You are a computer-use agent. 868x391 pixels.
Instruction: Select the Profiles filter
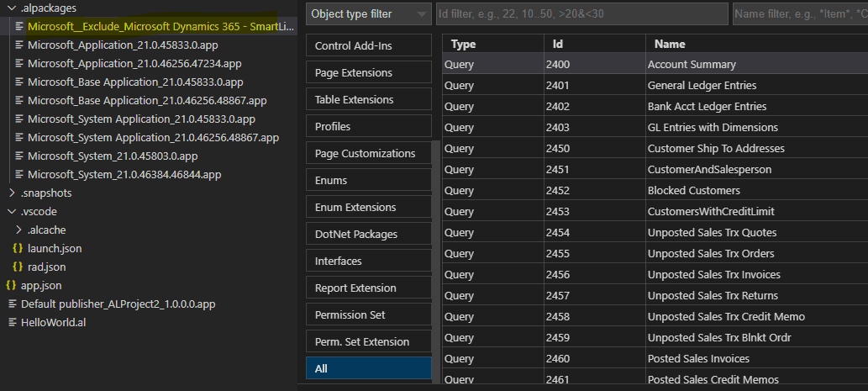click(369, 126)
